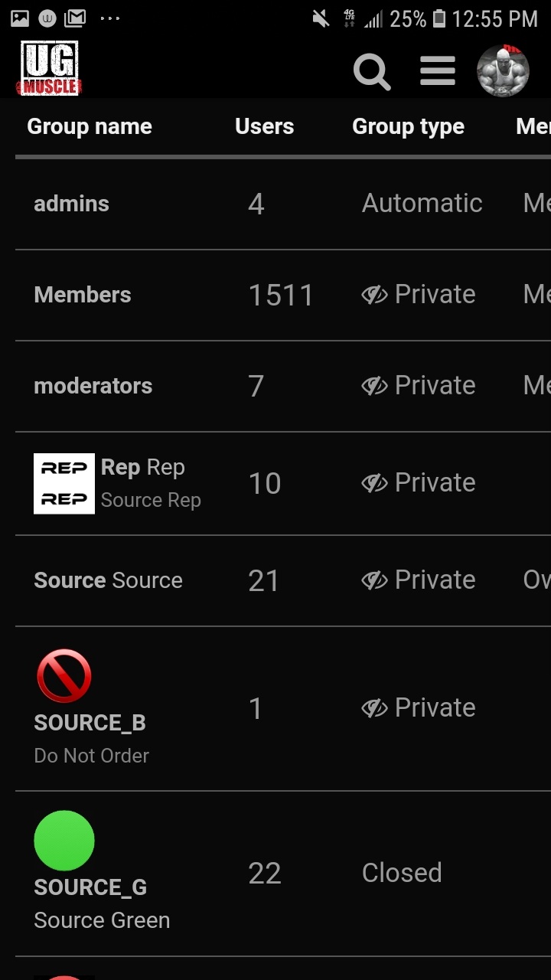Screen dimensions: 551x980
Task: Tap the hidden-eye icon in moderators row
Action: coord(374,386)
